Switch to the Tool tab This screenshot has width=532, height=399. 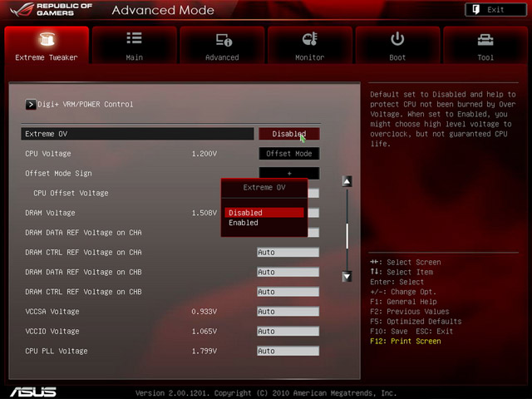pyautogui.click(x=485, y=45)
